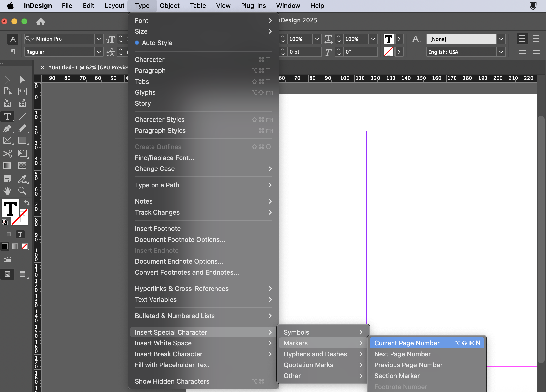Image resolution: width=546 pixels, height=392 pixels.
Task: Apply None button
Action: (25, 246)
